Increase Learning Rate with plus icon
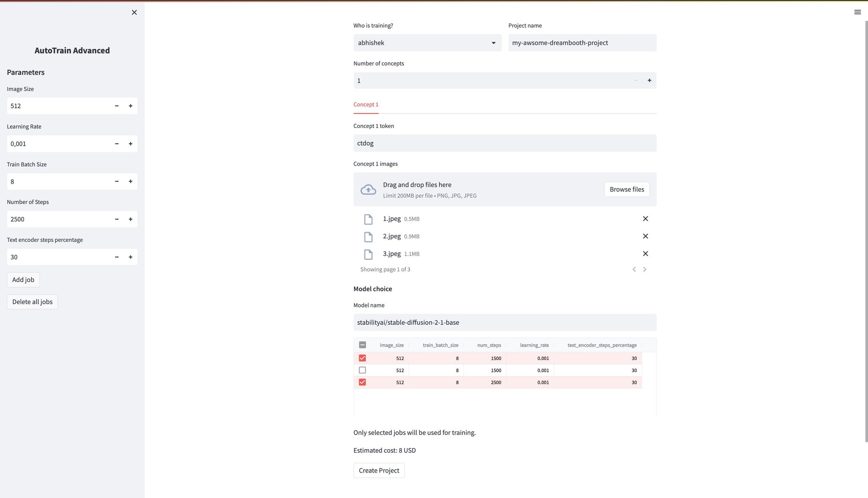Viewport: 868px width, 498px height. [x=131, y=144]
